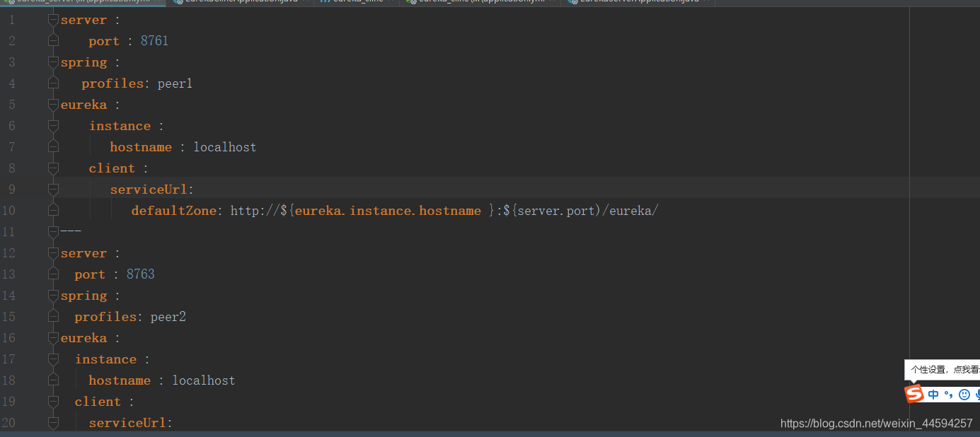Click the Sogou personalization settings tooltip

point(942,369)
